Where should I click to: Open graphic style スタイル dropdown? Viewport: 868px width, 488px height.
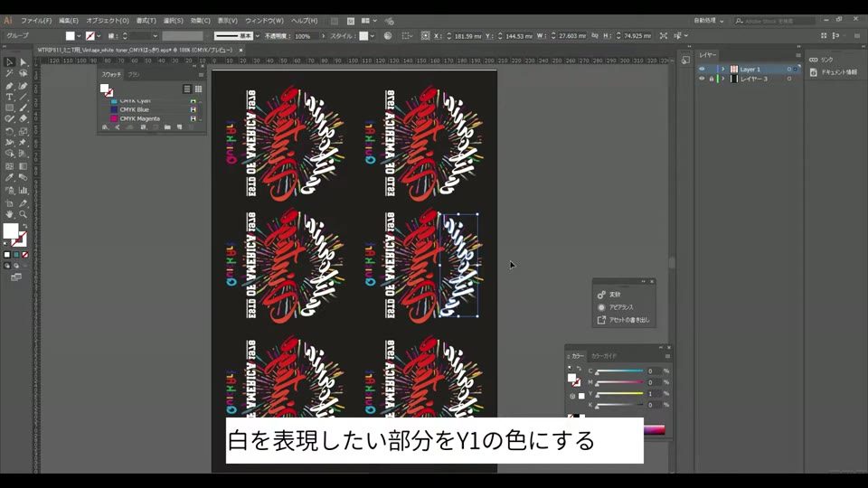(372, 36)
